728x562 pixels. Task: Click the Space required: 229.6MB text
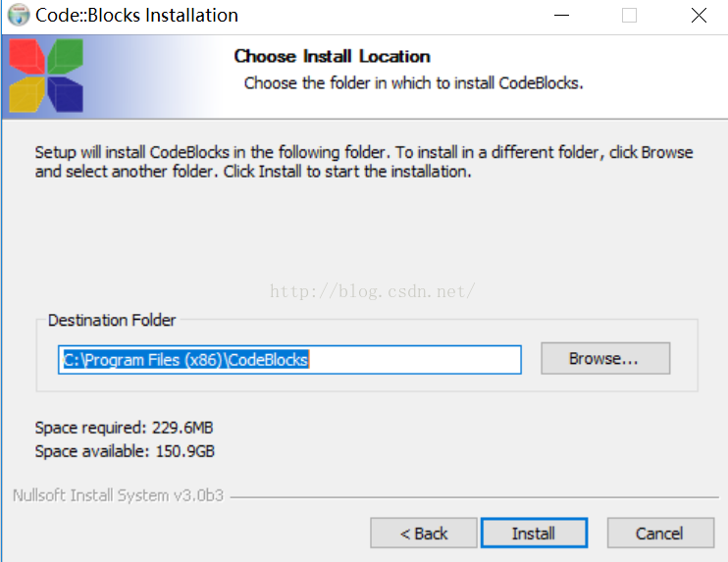(124, 428)
